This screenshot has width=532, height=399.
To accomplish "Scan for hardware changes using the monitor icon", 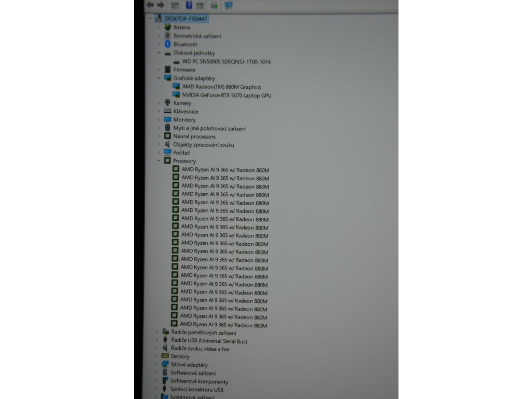I will click(229, 5).
